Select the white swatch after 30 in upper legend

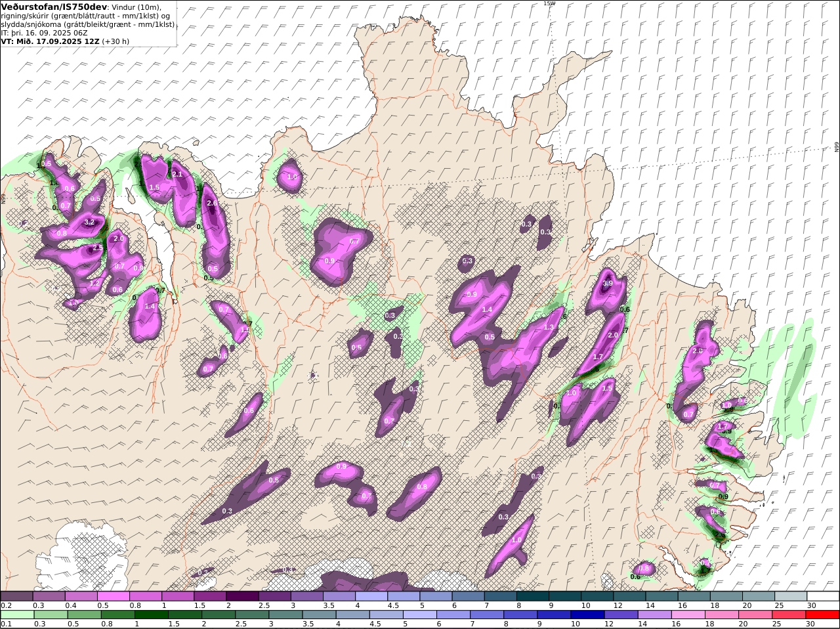point(823,596)
